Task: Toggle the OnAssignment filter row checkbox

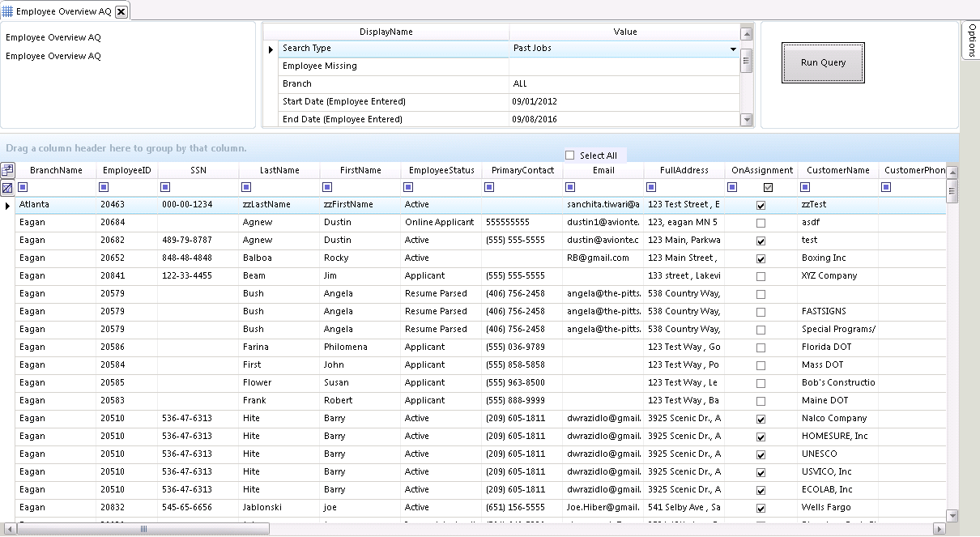Action: (x=768, y=187)
